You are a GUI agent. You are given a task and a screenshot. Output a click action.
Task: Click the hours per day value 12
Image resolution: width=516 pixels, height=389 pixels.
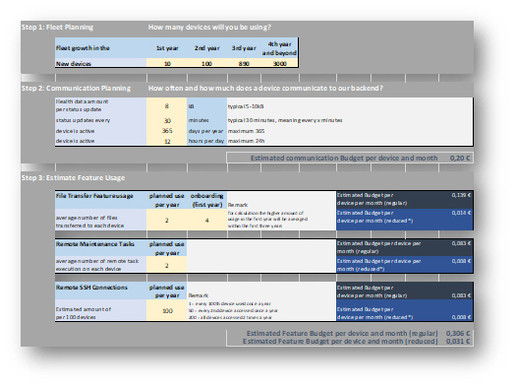[167, 141]
